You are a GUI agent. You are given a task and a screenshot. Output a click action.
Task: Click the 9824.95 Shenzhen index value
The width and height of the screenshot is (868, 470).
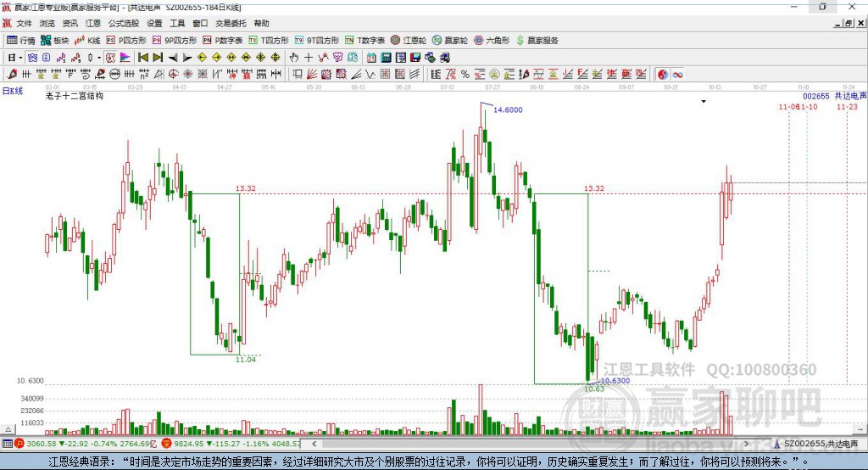(x=189, y=444)
